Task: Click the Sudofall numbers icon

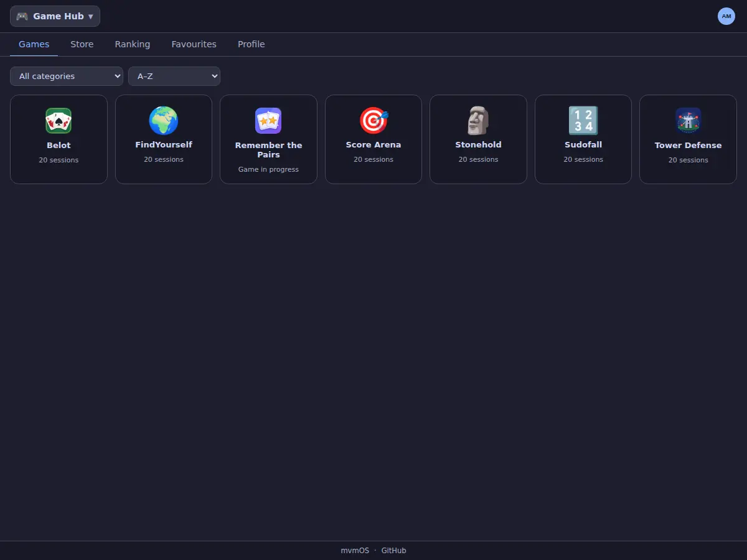Action: [x=583, y=121]
